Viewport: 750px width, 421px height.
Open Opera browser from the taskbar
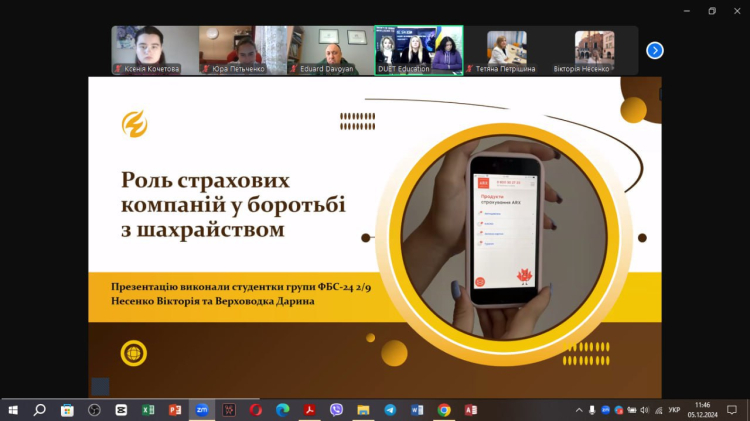click(256, 410)
